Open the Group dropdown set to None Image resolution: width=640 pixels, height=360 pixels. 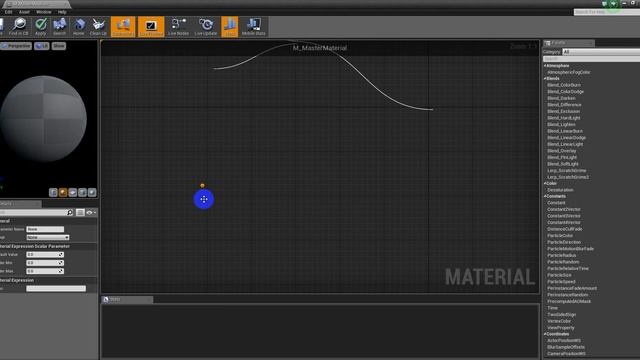[x=48, y=237]
